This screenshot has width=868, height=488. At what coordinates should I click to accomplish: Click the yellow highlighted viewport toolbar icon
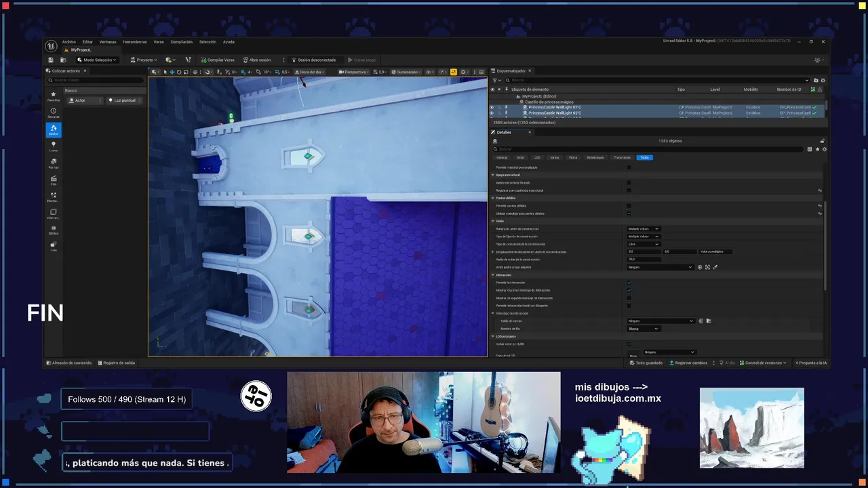point(454,72)
